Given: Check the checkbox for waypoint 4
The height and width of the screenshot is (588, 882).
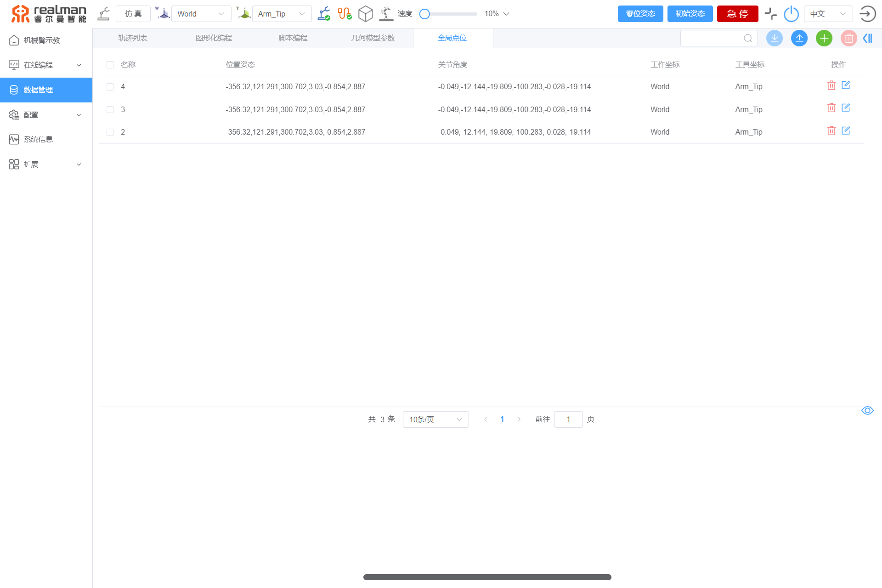Looking at the screenshot, I should pos(110,87).
